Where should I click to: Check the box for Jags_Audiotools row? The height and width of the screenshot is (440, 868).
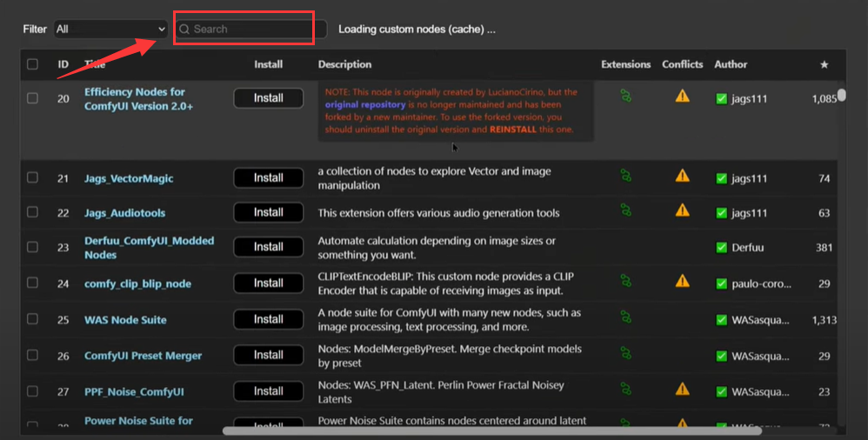33,212
